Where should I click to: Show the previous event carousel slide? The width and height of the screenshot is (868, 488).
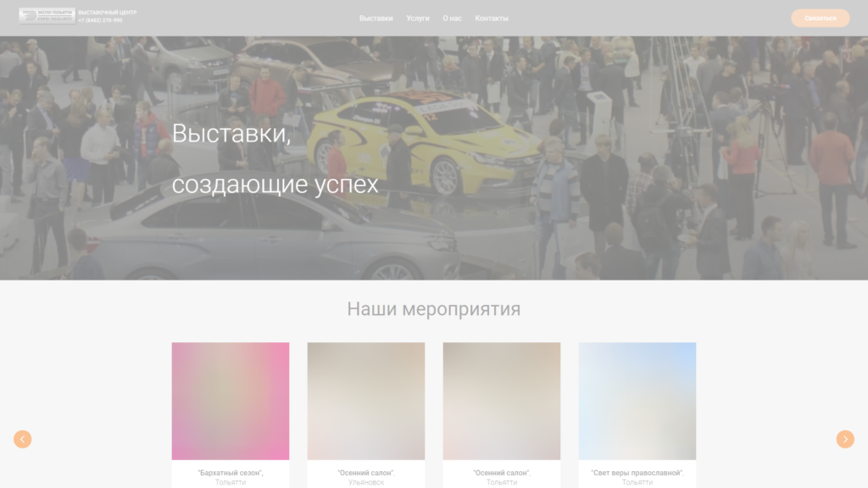click(x=23, y=439)
